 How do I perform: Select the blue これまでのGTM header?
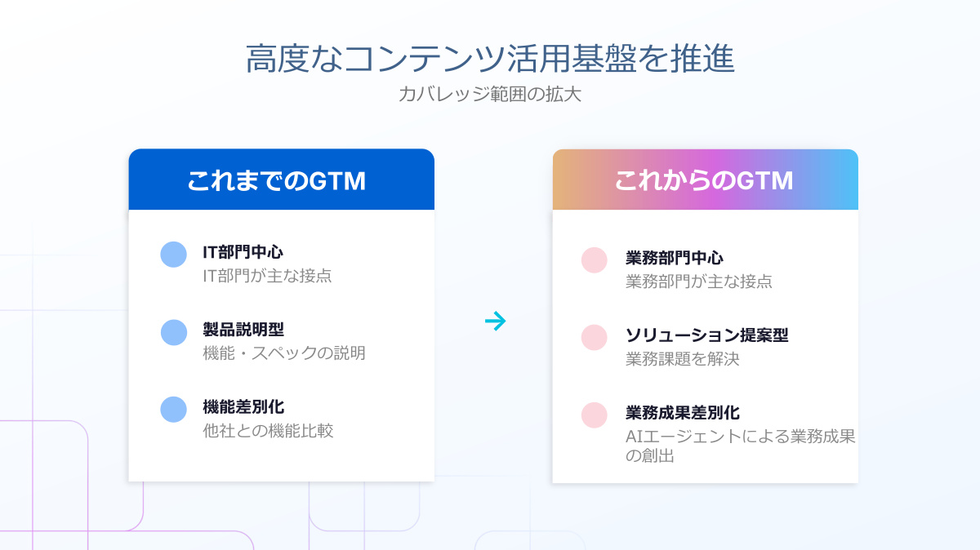(x=281, y=180)
